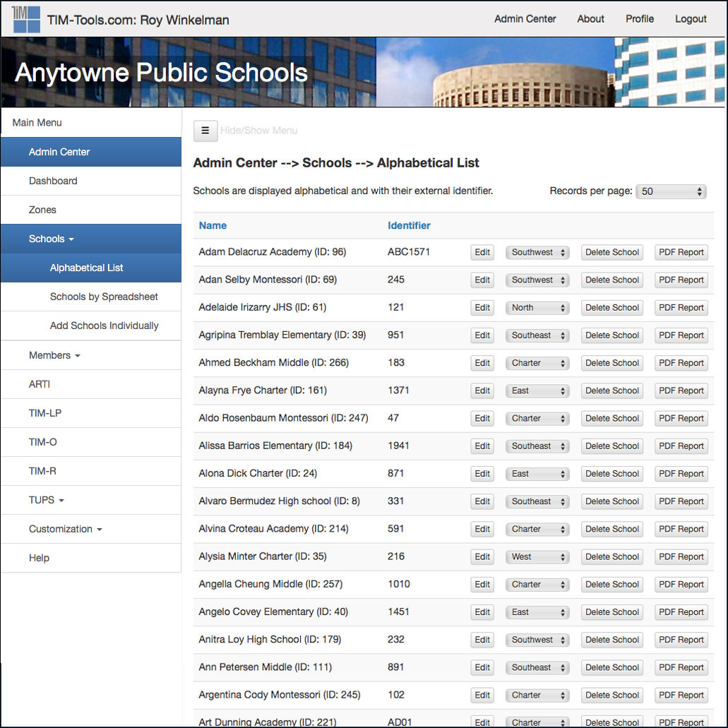The image size is (728, 728).
Task: Open the Records per page dropdown
Action: point(671,191)
